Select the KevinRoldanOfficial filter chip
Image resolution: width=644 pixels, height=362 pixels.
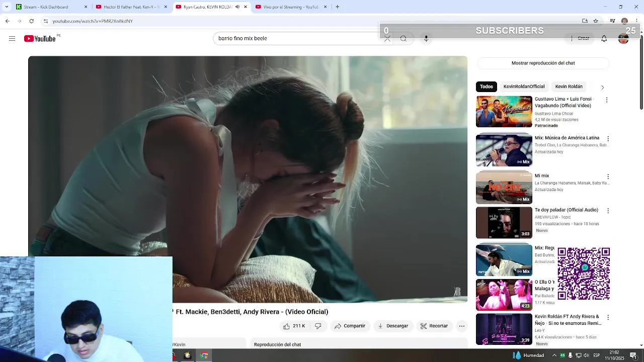524,86
